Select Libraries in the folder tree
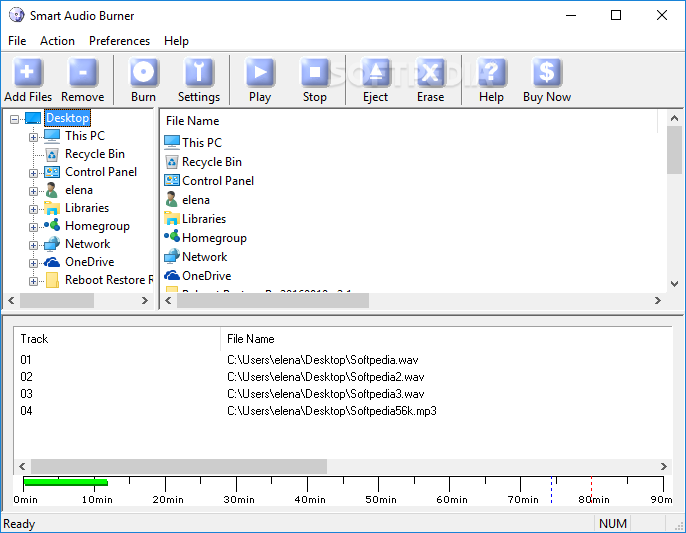686x533 pixels. 87,208
